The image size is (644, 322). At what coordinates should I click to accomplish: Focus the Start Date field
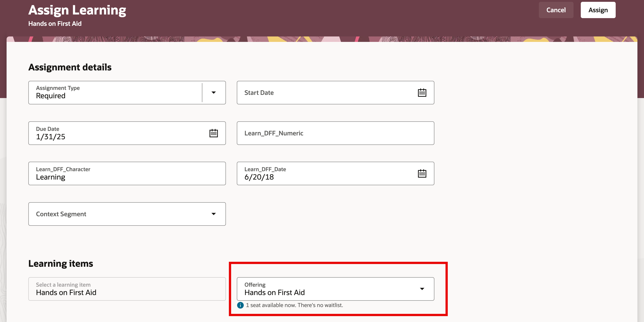(325, 93)
